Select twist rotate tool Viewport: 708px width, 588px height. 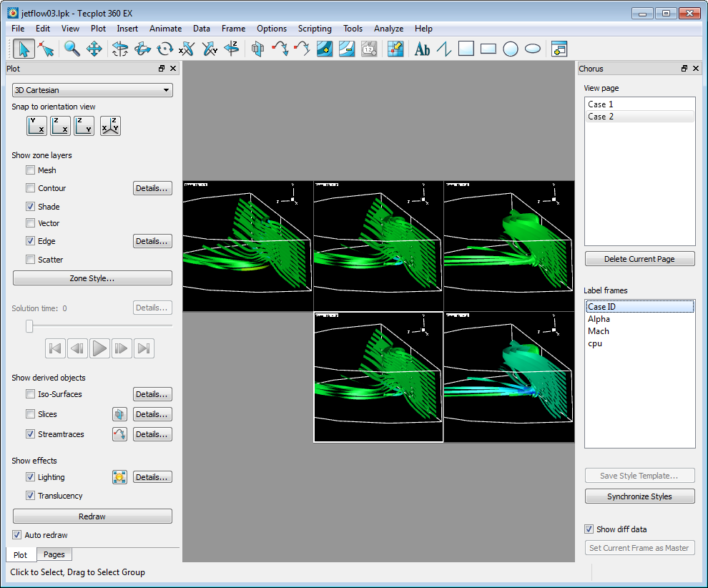click(164, 49)
